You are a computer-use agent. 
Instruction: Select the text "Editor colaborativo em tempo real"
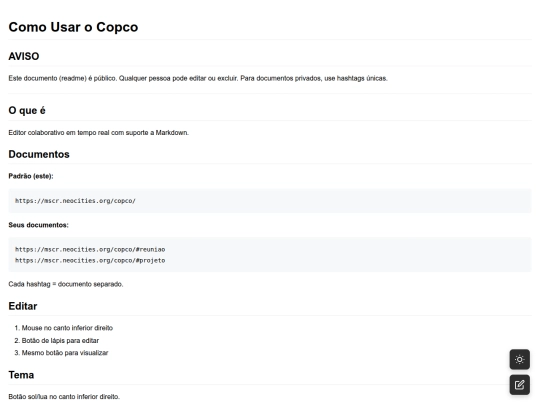(x=59, y=133)
